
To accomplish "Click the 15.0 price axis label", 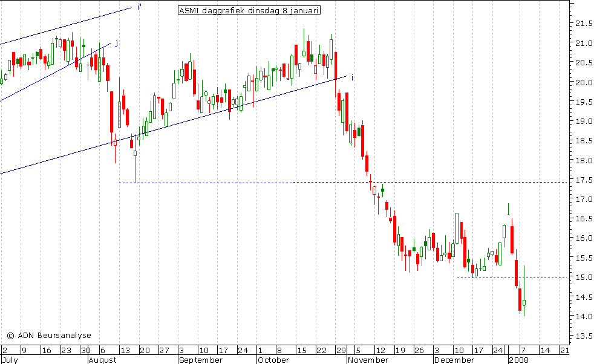I will [x=584, y=278].
